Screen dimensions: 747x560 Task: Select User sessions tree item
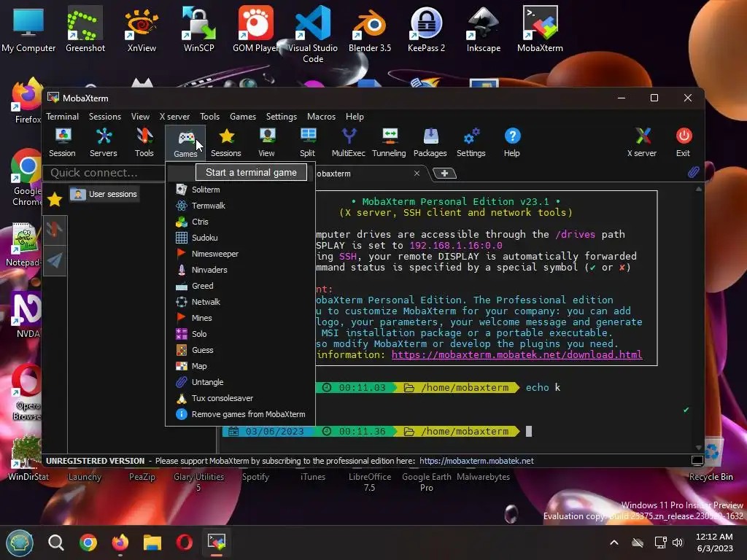click(105, 194)
